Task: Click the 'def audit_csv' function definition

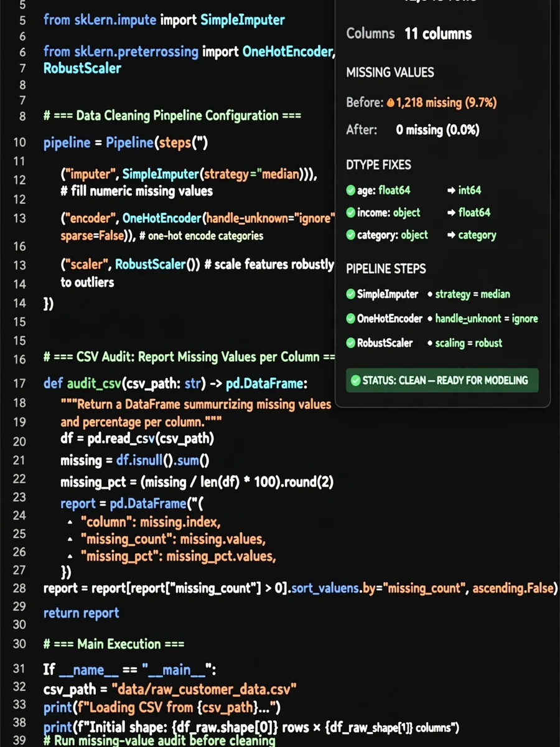Action: pyautogui.click(x=175, y=383)
